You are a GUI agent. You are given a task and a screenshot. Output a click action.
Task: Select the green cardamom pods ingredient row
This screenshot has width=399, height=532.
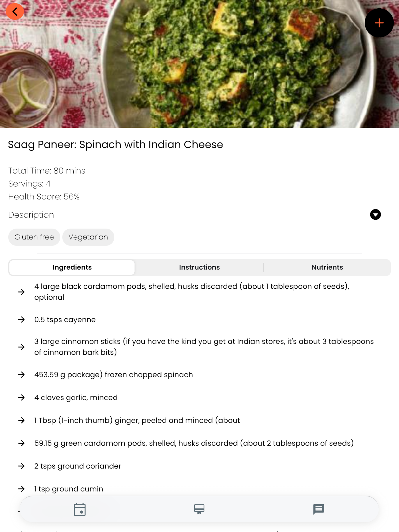199,443
